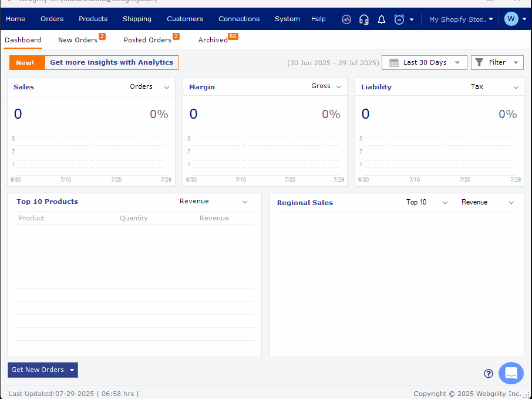Open Regional Sales Top 10 dropdown

coord(427,202)
